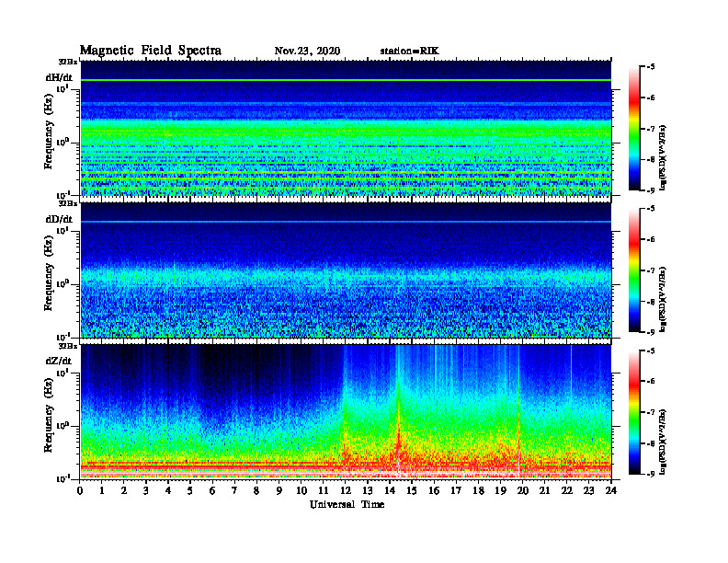The image size is (728, 563).
Task: Click the dD/dt panel label
Action: [x=59, y=219]
